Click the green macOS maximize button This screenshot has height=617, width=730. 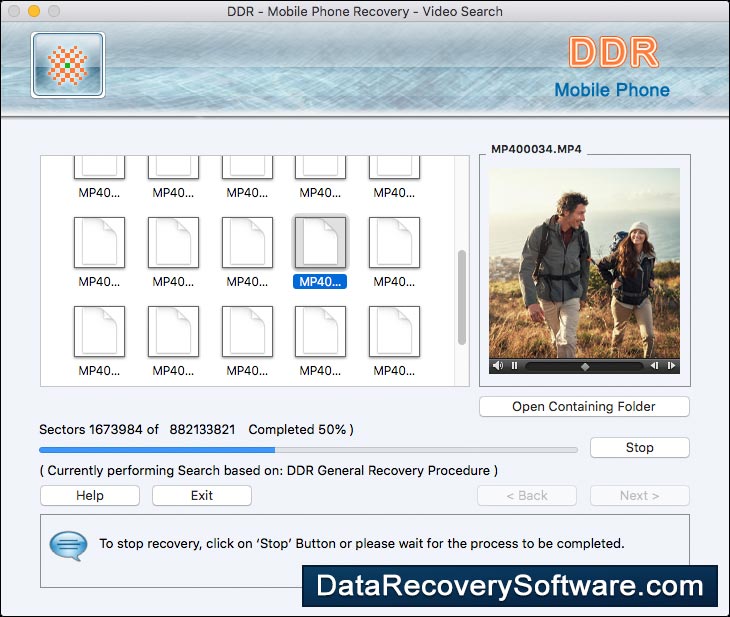click(x=52, y=11)
